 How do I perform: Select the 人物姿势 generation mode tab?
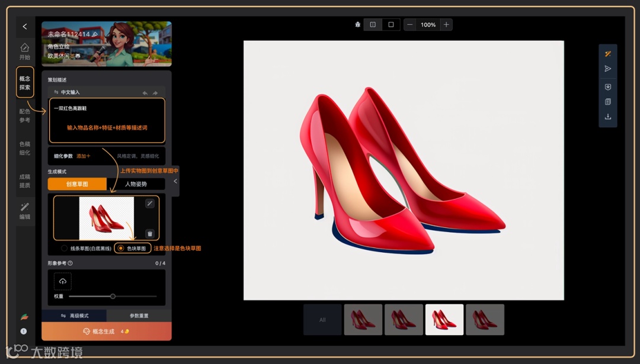coord(136,184)
